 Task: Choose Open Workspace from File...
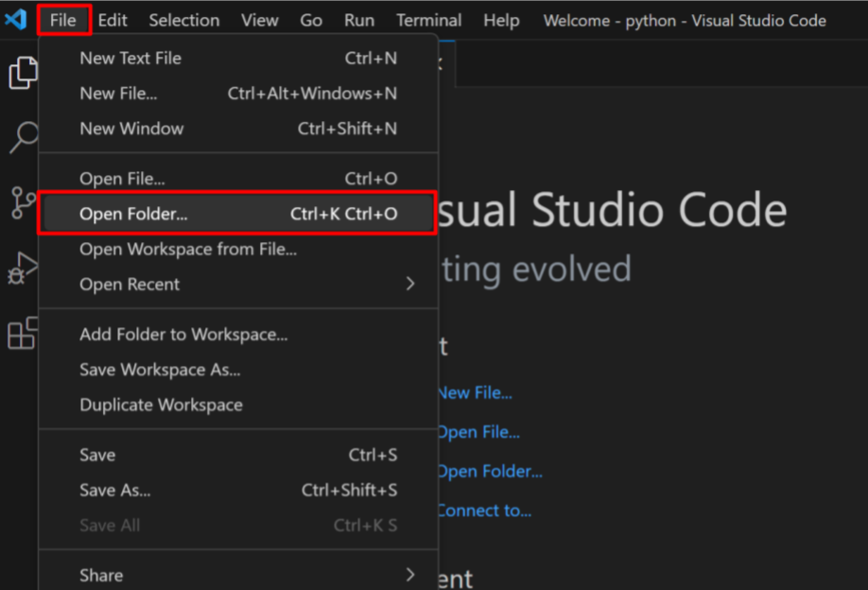click(238, 249)
